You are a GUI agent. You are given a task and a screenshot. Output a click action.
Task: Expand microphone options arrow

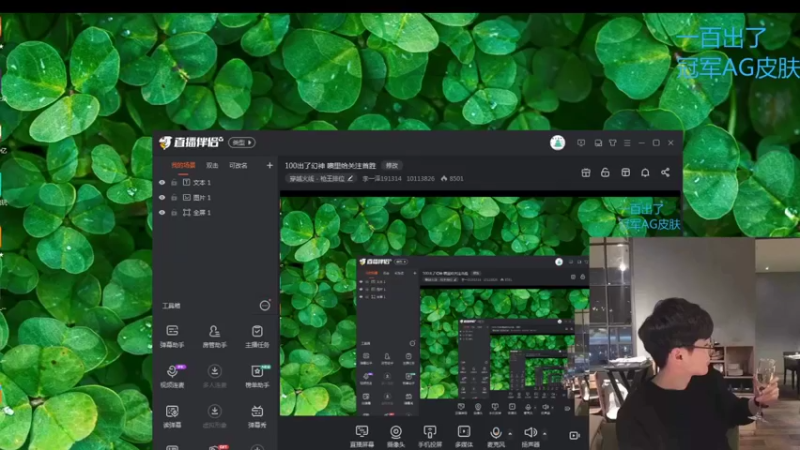tap(510, 434)
